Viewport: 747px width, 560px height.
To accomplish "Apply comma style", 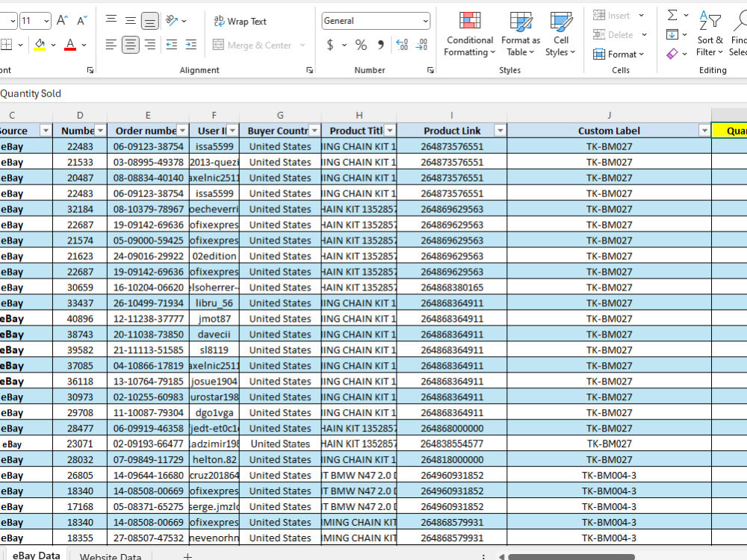I will [x=381, y=46].
